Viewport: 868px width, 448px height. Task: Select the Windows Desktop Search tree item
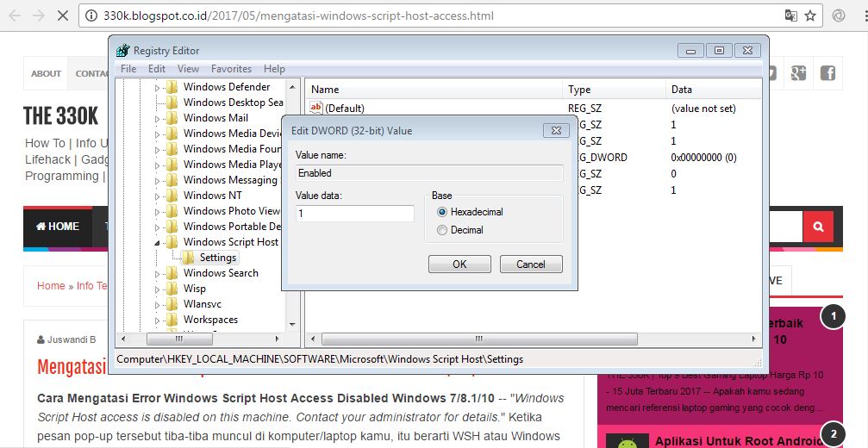233,103
